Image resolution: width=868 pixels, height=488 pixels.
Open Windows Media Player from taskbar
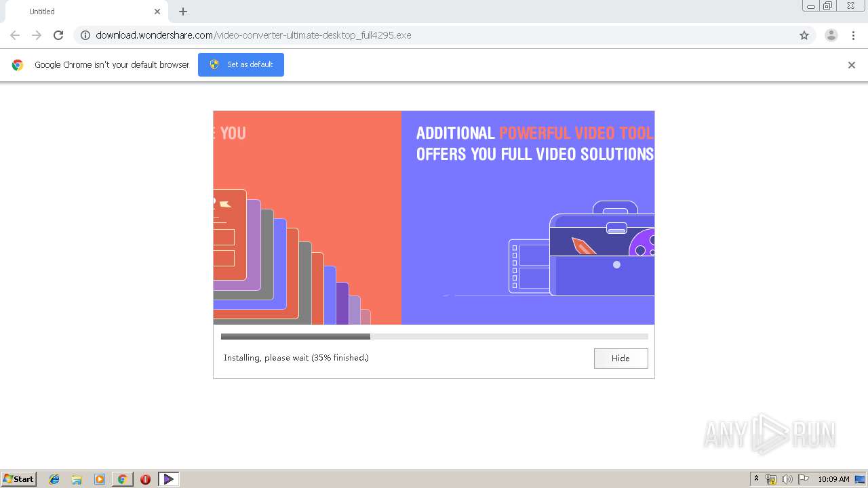100,479
